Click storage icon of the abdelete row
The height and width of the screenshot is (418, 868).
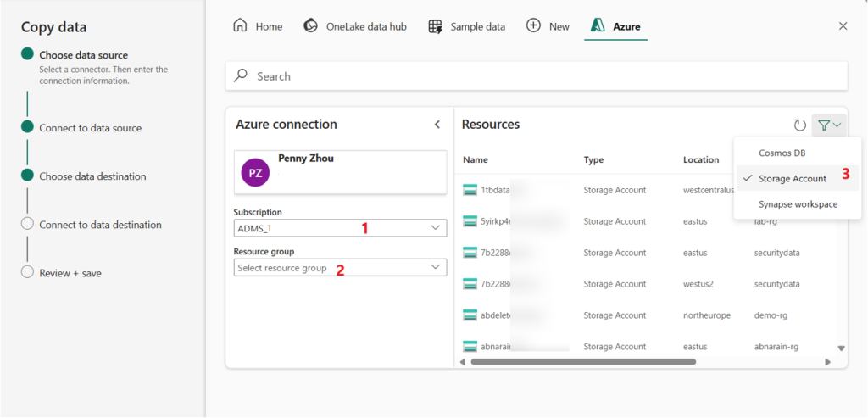click(x=470, y=315)
